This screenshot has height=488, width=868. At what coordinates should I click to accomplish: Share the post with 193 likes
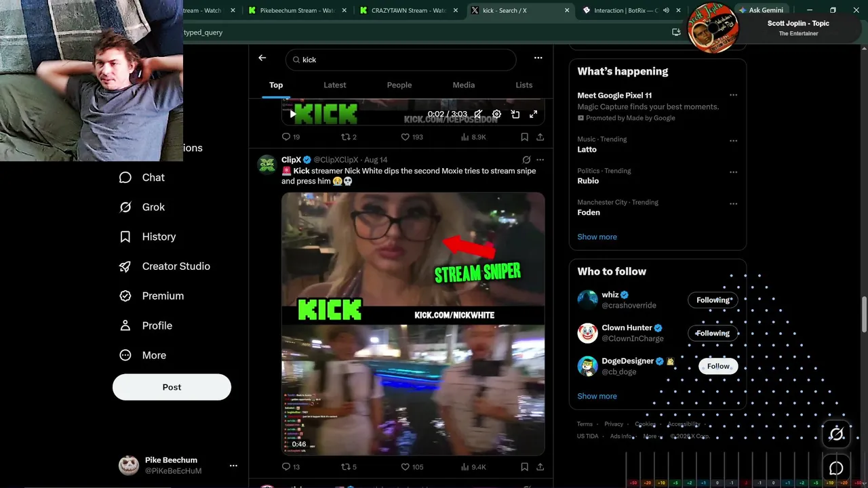pos(540,137)
